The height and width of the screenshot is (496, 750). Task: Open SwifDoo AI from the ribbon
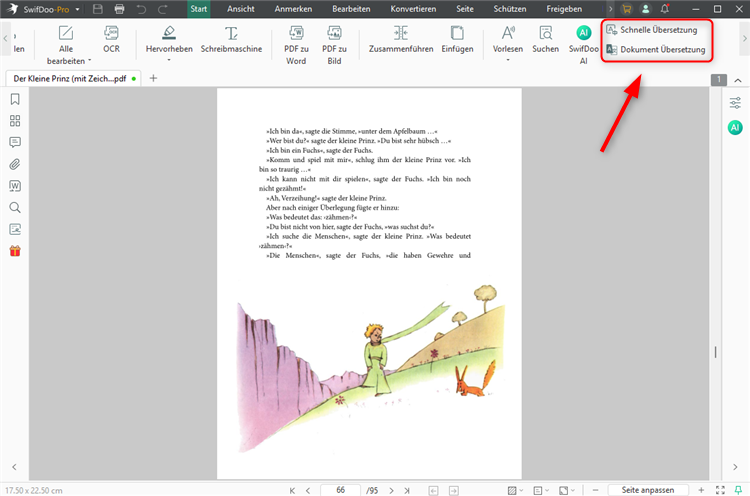click(x=584, y=45)
